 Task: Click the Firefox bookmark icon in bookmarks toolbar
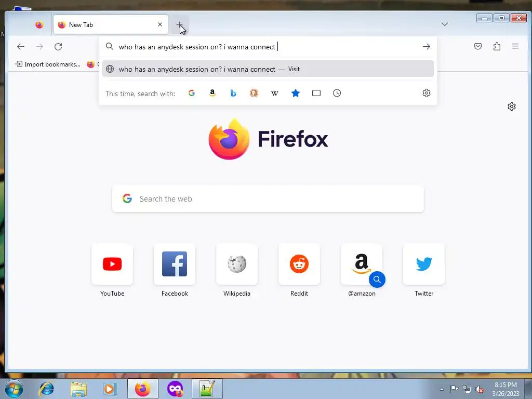tap(90, 64)
